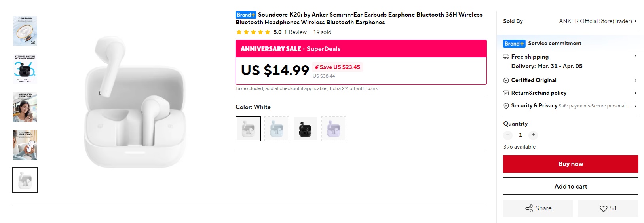
Task: Increase quantity with the plus icon
Action: tap(533, 135)
